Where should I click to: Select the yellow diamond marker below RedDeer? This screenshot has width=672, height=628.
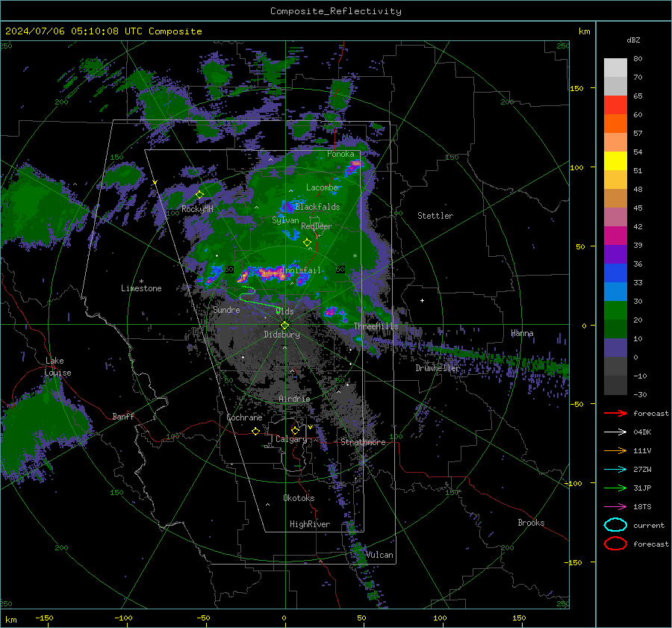tap(307, 243)
